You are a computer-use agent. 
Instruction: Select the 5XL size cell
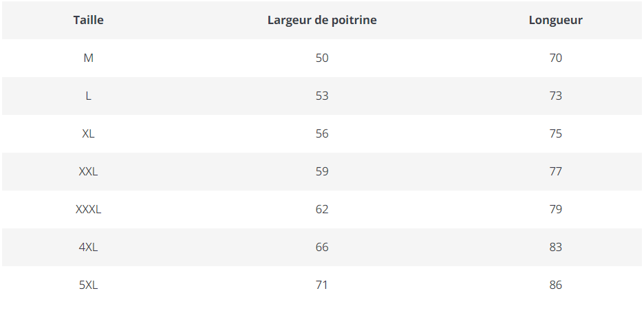coord(88,285)
